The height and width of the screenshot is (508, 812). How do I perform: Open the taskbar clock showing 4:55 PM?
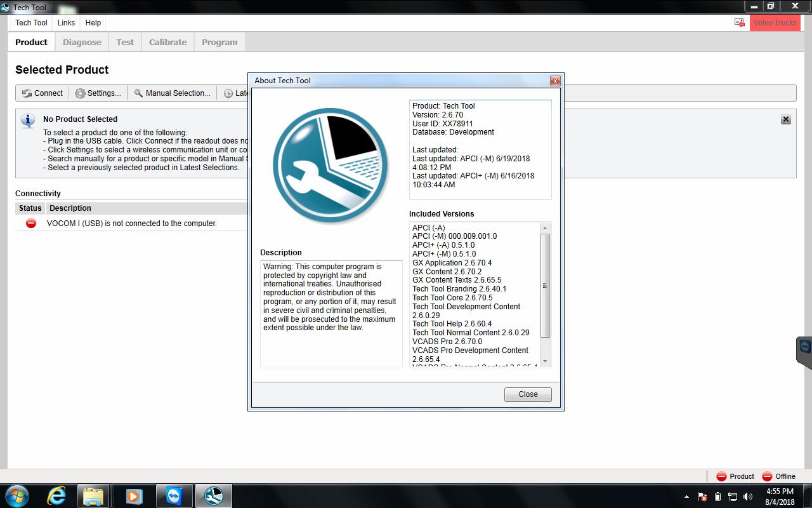tap(780, 497)
